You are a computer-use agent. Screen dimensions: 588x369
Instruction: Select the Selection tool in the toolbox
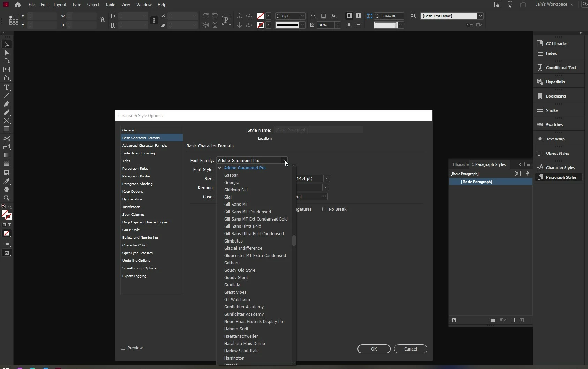coord(7,44)
